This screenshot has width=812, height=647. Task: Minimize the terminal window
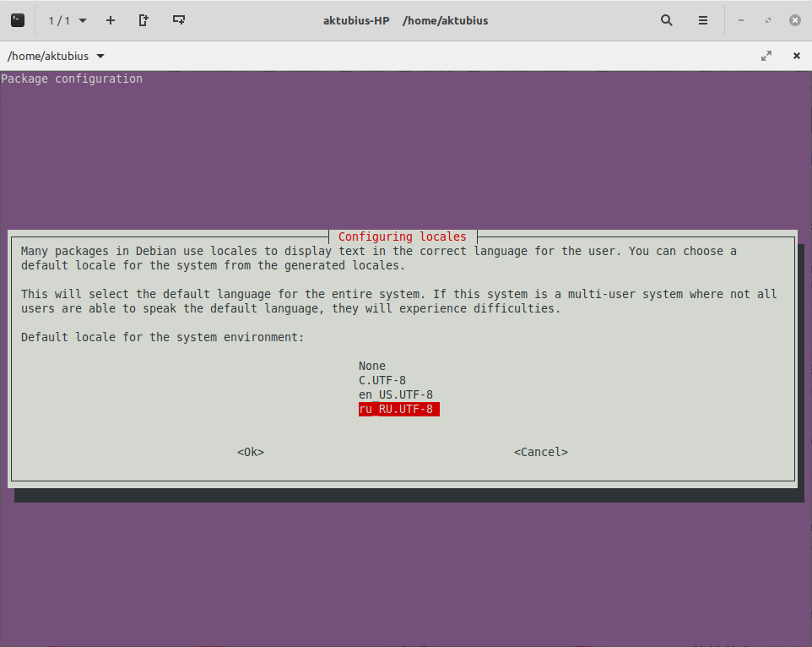point(741,20)
